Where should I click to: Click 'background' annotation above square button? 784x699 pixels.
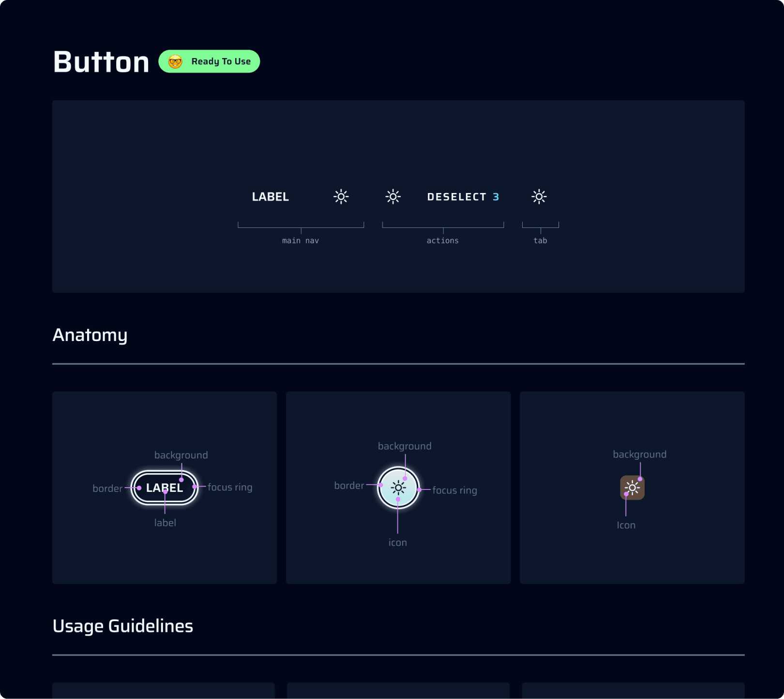[x=640, y=454]
